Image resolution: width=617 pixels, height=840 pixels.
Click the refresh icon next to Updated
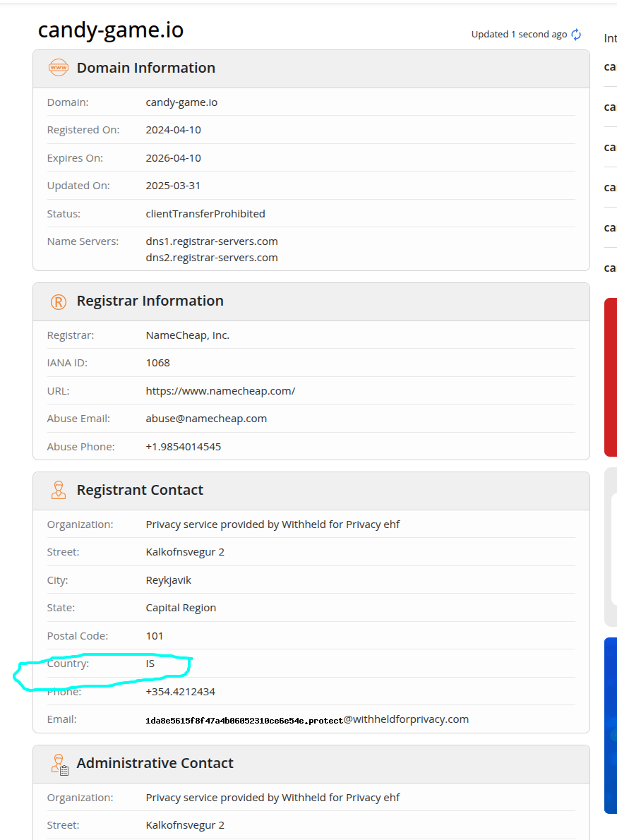pyautogui.click(x=576, y=35)
